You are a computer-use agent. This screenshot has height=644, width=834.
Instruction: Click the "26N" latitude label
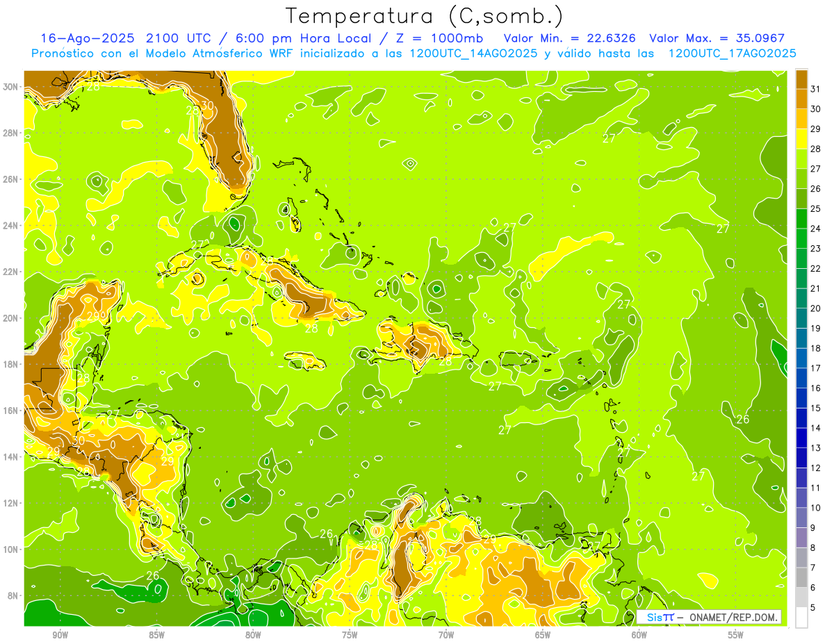[10, 179]
